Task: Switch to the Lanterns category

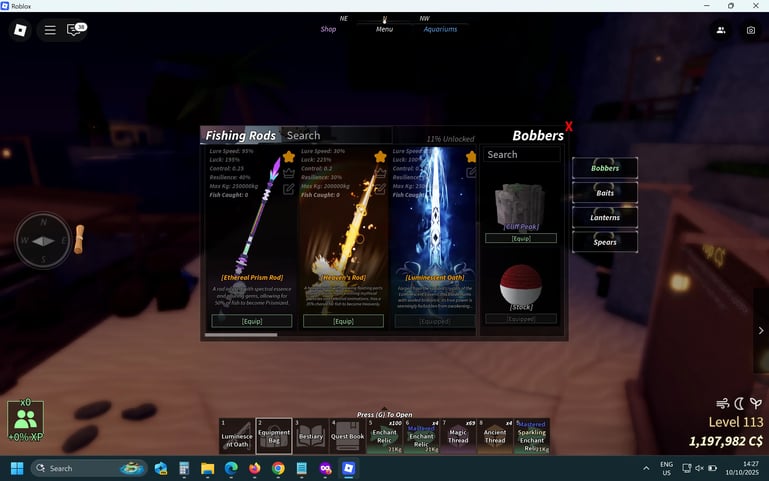Action: coord(605,217)
